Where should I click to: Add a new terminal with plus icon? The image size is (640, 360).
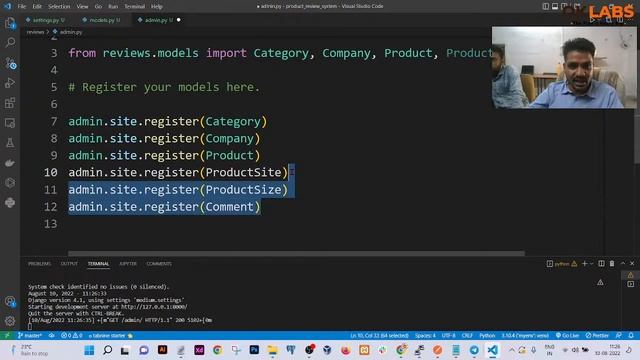click(584, 264)
